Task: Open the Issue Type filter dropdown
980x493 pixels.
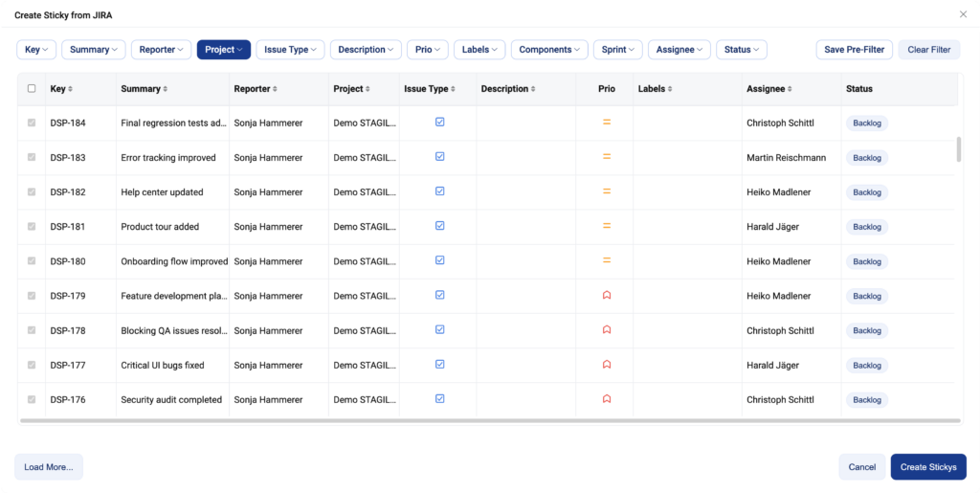Action: pos(290,50)
